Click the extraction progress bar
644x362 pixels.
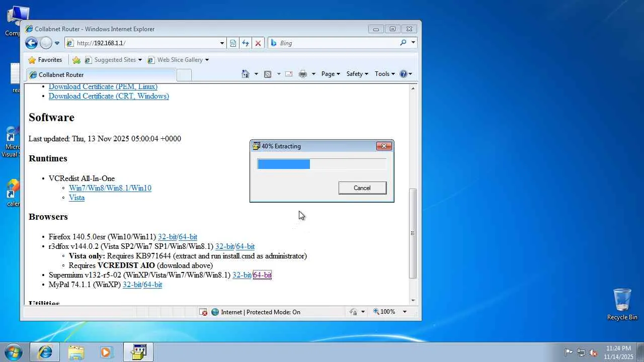(322, 164)
